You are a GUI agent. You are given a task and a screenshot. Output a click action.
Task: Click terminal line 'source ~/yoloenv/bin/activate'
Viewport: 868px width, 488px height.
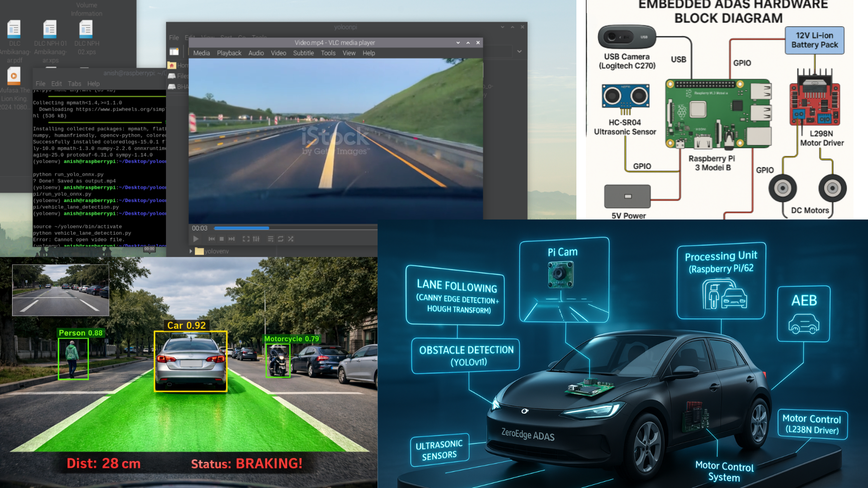77,226
